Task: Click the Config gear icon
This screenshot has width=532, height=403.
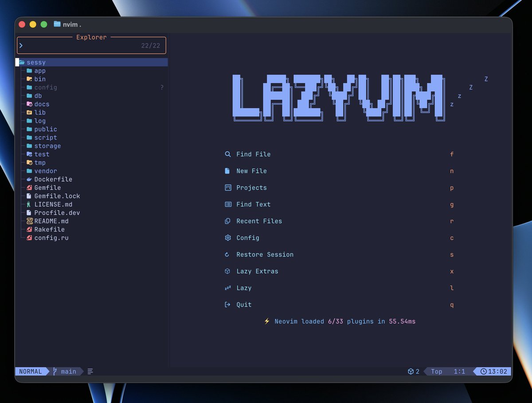Action: pos(228,238)
